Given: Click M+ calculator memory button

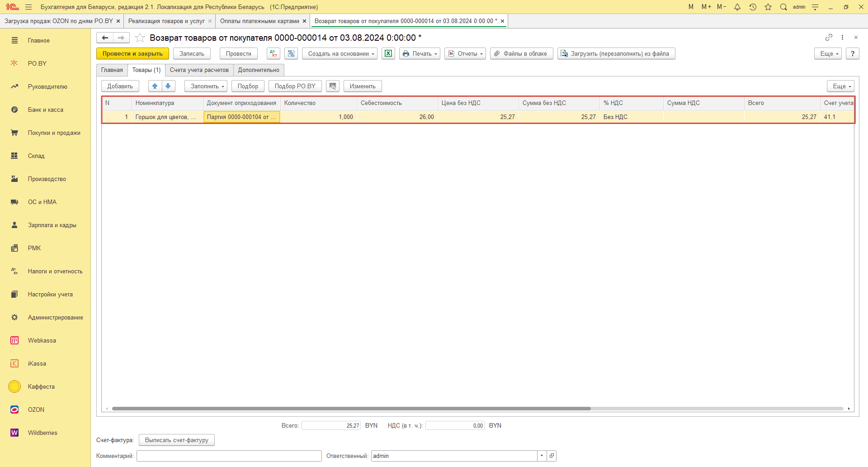Looking at the screenshot, I should tap(706, 7).
